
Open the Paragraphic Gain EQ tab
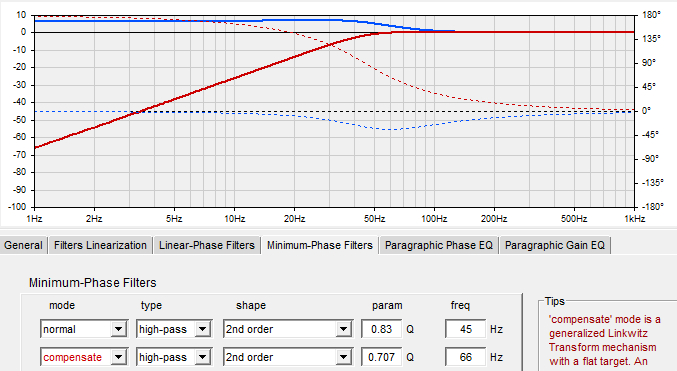point(555,245)
